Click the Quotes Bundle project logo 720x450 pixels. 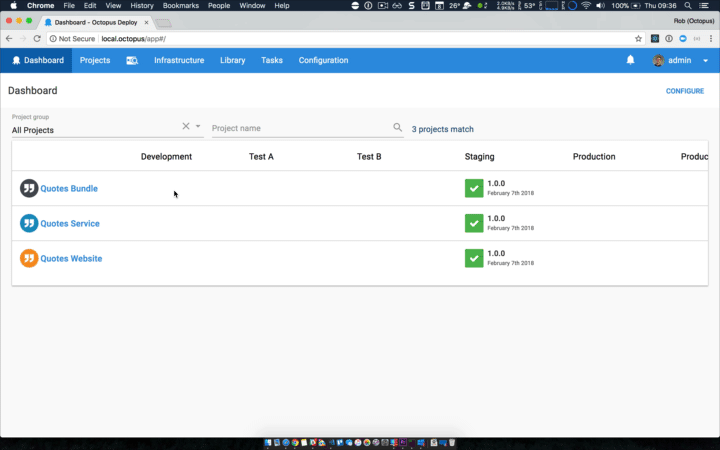click(x=28, y=188)
